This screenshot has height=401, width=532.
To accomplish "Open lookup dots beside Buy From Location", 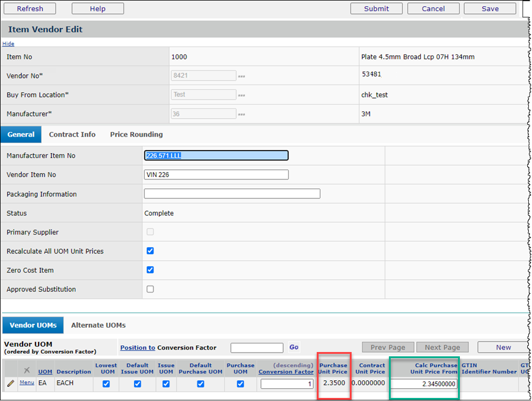I will pyautogui.click(x=242, y=96).
